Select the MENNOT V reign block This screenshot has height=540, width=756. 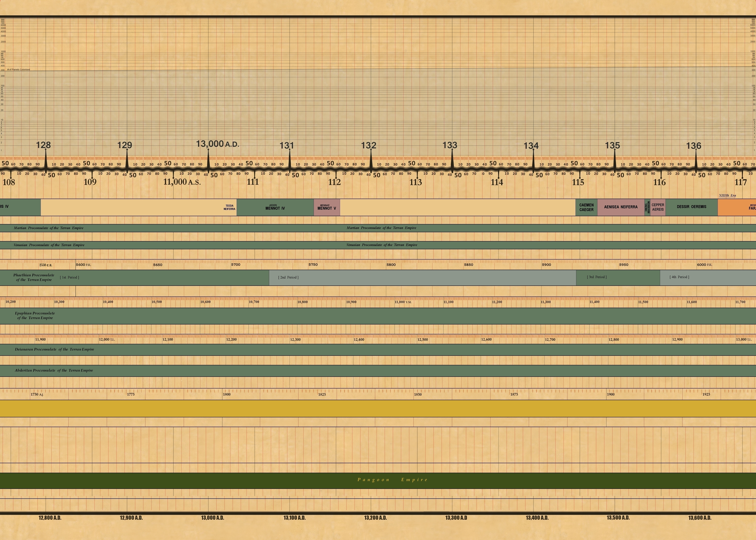point(327,208)
